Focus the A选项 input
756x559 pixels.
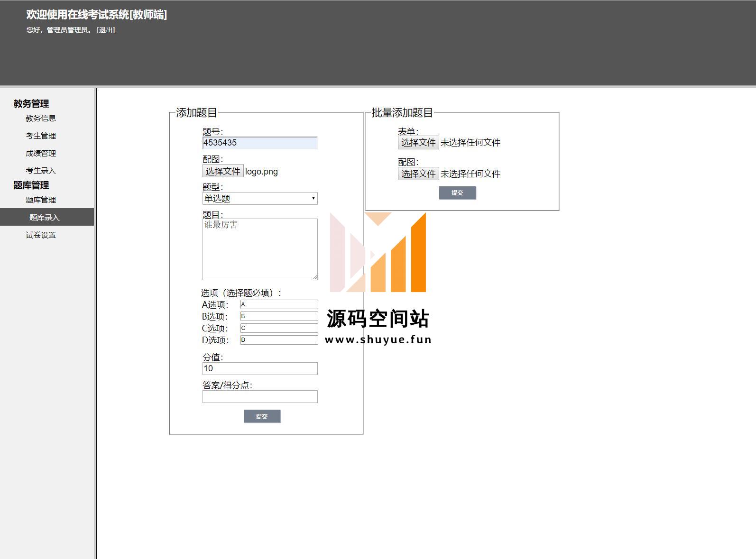279,304
